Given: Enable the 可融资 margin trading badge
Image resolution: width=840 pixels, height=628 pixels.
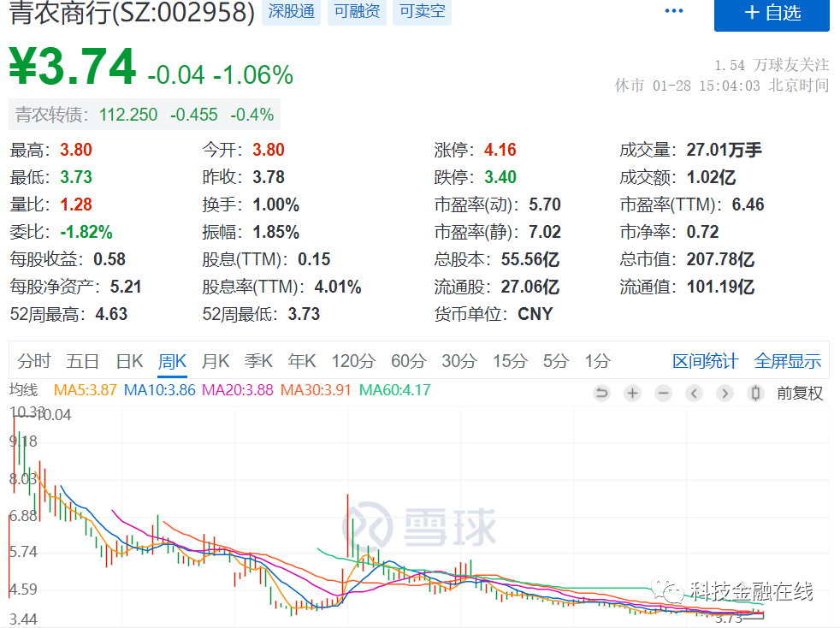Looking at the screenshot, I should click(x=357, y=13).
